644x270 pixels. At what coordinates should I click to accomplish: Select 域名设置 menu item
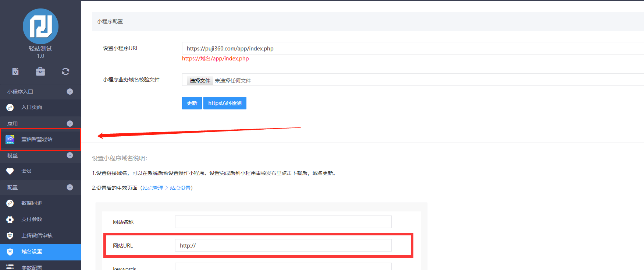(x=40, y=252)
